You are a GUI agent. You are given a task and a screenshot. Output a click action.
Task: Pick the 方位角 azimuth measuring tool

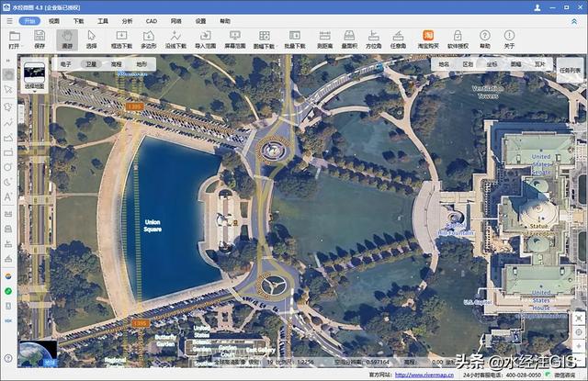click(x=374, y=39)
